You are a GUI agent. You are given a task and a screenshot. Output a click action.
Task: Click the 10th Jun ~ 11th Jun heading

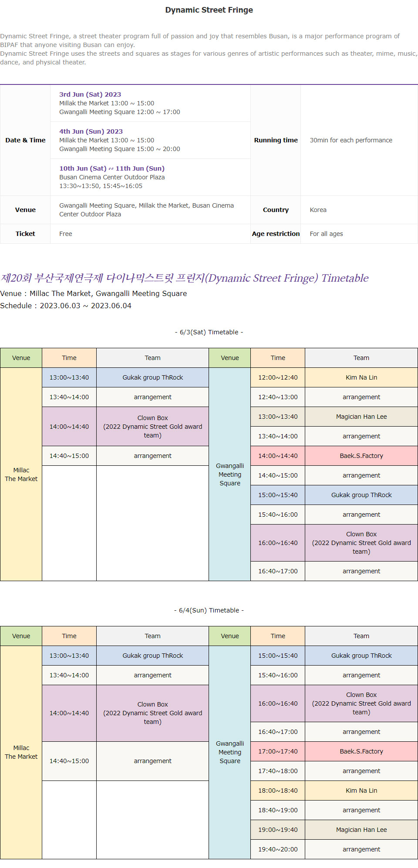[112, 168]
